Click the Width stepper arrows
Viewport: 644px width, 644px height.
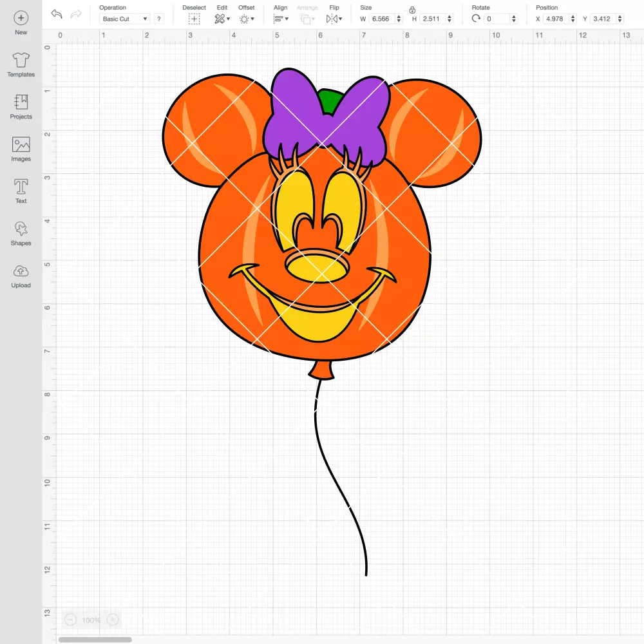pos(399,19)
